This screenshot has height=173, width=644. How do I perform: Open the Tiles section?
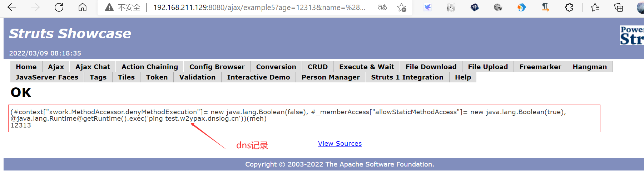click(x=127, y=77)
